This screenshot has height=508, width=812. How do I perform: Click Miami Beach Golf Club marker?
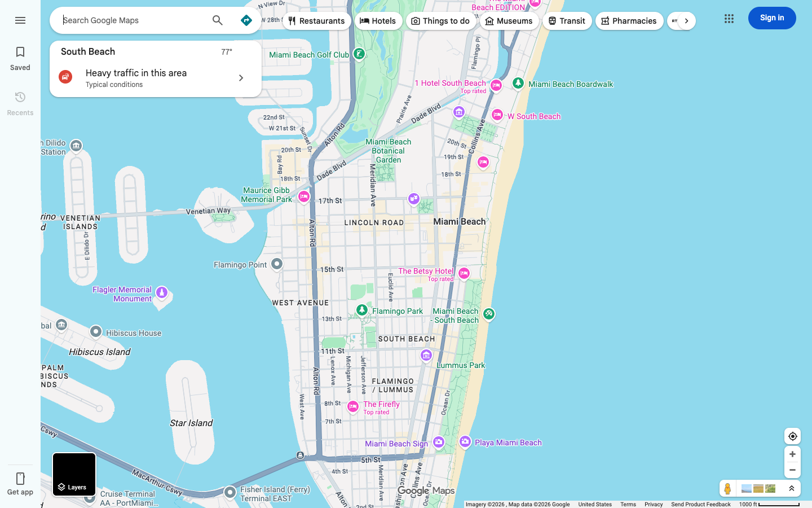pos(359,54)
